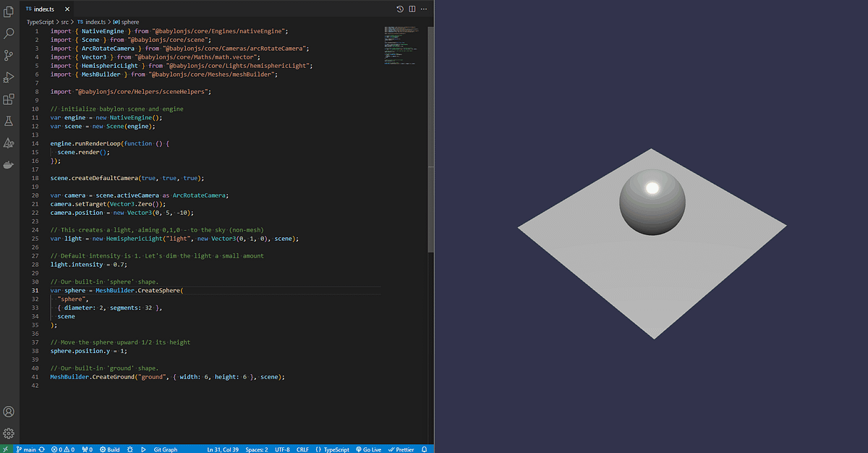Split the editor using the toolbar icon
The width and height of the screenshot is (868, 453).
point(412,8)
